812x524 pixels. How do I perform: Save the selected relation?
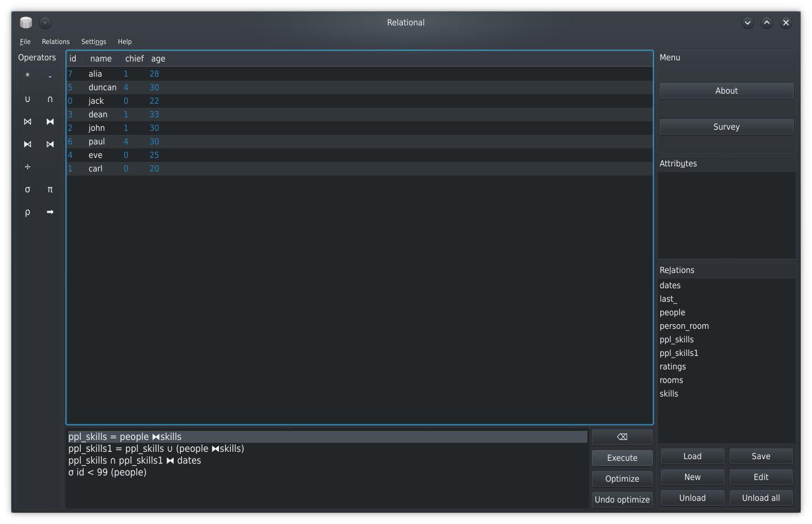tap(761, 456)
